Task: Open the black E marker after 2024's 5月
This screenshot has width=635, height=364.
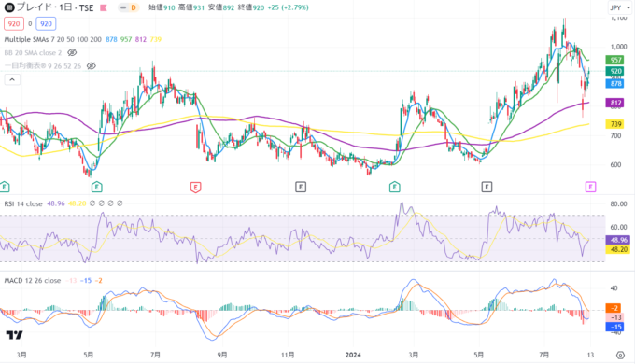Action: (487, 187)
